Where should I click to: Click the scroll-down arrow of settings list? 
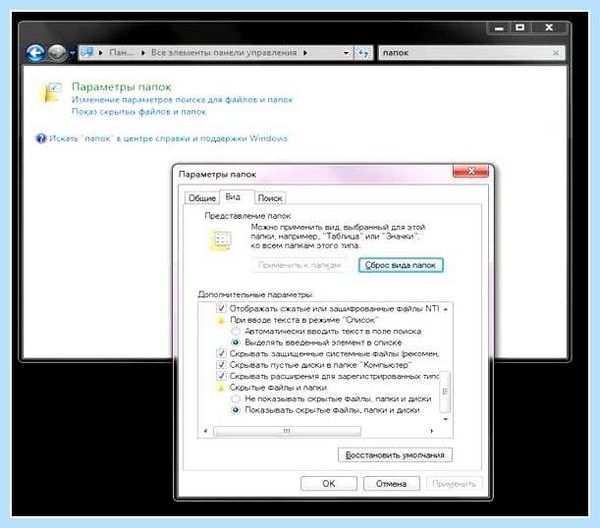click(445, 419)
